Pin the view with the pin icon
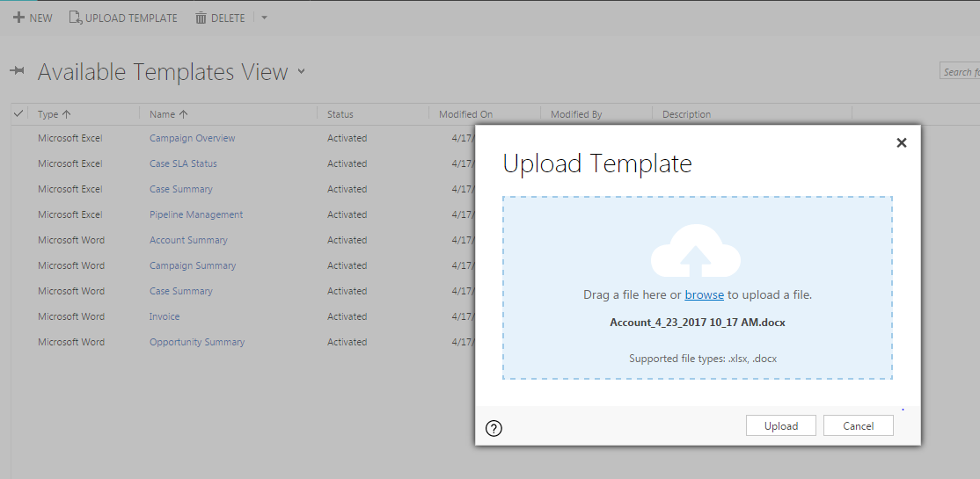Screen dimensions: 980x479 click(x=18, y=71)
